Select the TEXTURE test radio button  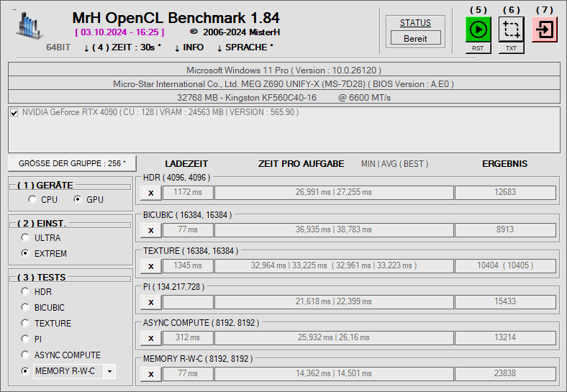[x=25, y=323]
